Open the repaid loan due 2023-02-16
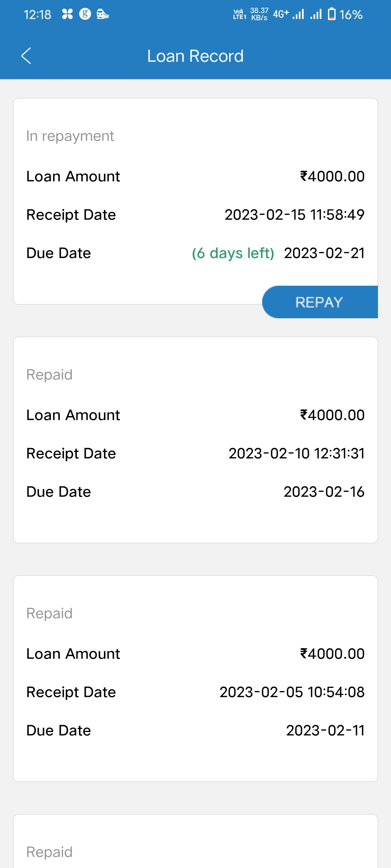Viewport: 391px width, 868px height. point(195,439)
